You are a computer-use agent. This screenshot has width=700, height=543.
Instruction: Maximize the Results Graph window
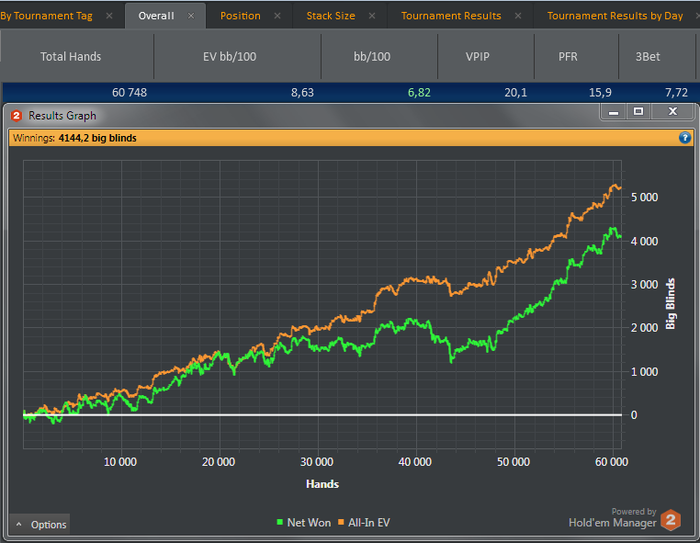click(x=638, y=112)
